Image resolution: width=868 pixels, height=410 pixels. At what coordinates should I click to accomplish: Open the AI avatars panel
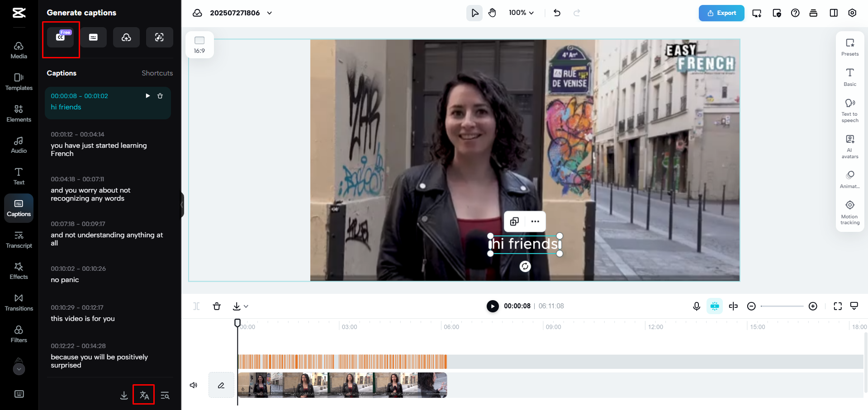[849, 145]
